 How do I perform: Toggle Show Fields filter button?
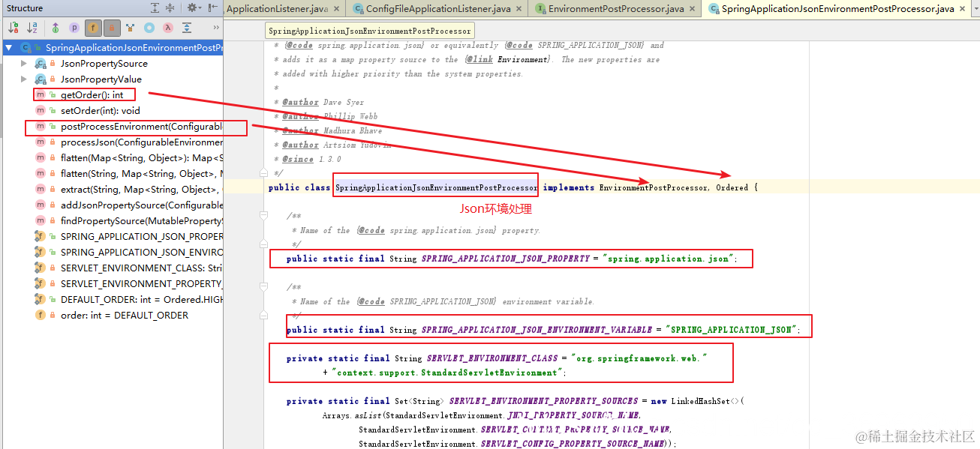[x=93, y=28]
